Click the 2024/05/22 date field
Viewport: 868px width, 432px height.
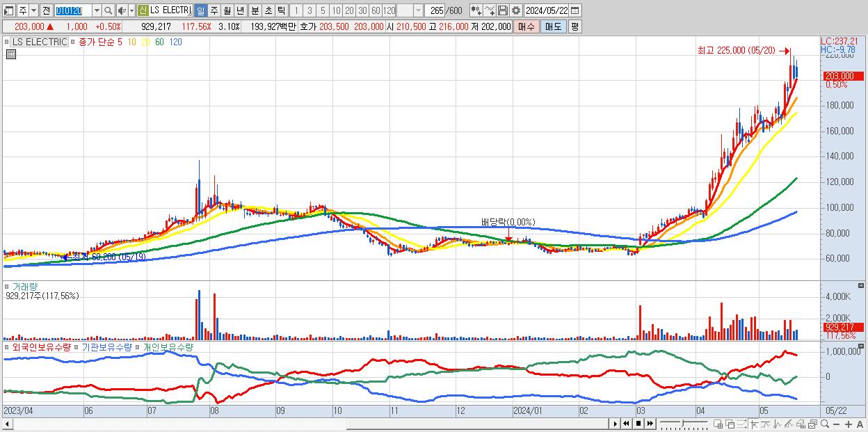547,10
